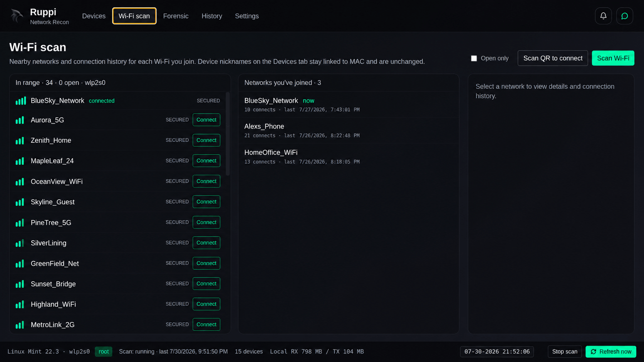Click the Sunset_Bridge network name
Image resolution: width=644 pixels, height=362 pixels.
coord(53,284)
